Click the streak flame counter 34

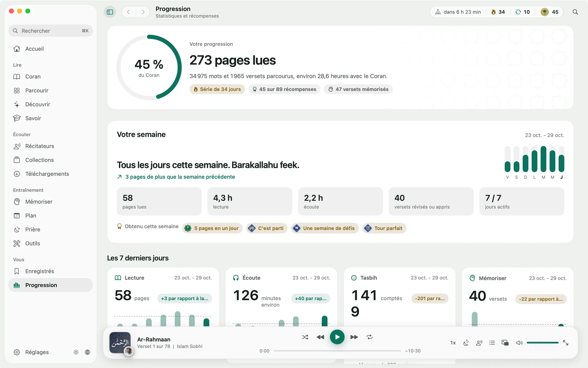498,12
